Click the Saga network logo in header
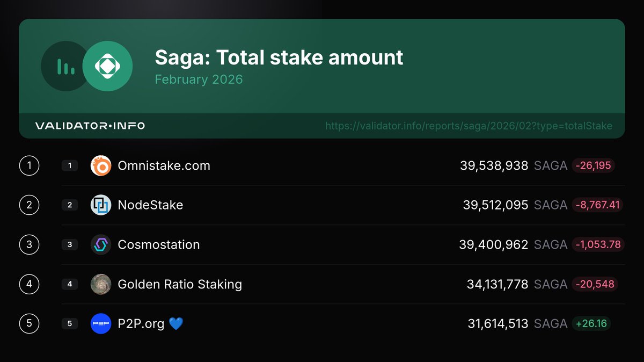Screen dimensions: 644x362 107,66
